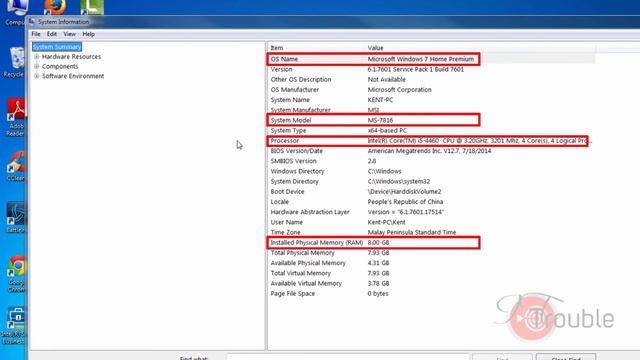Select Other OS Description row

click(x=431, y=80)
